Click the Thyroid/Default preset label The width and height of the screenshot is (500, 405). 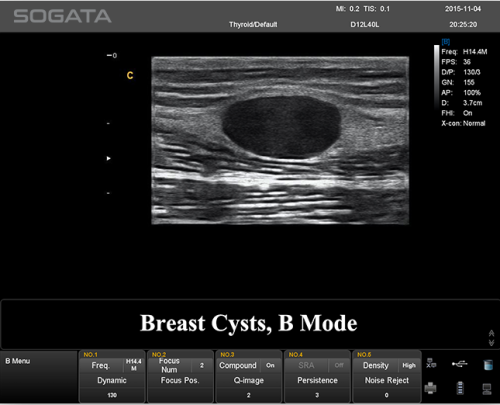[x=253, y=25]
